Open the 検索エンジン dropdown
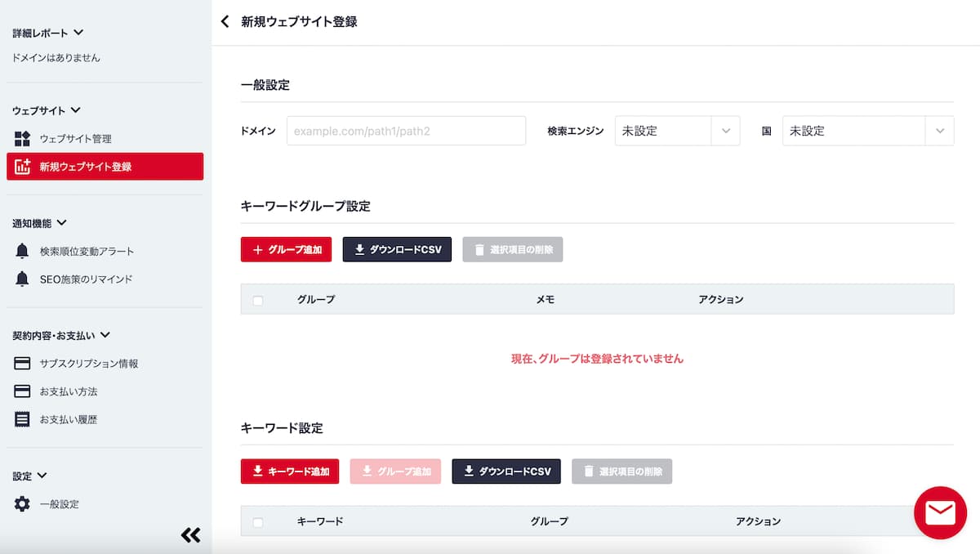 coord(725,130)
